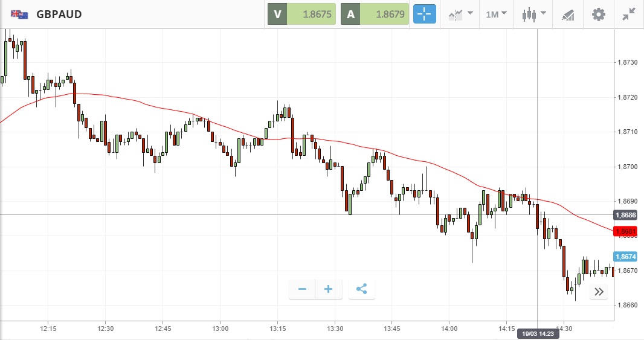Image resolution: width=644 pixels, height=340 pixels.
Task: Zoom in with the plus button
Action: pyautogui.click(x=329, y=289)
